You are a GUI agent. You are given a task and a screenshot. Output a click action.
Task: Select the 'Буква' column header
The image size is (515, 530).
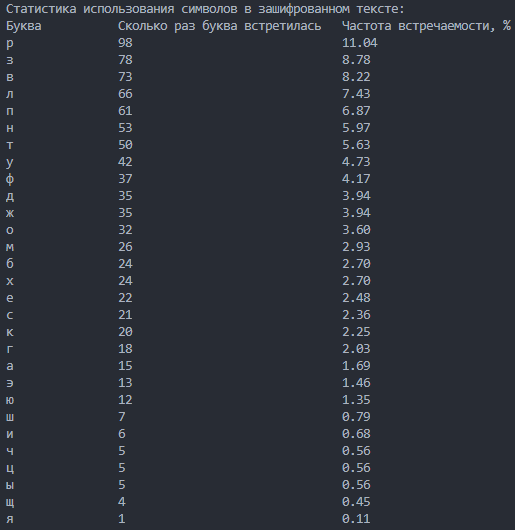pyautogui.click(x=24, y=26)
